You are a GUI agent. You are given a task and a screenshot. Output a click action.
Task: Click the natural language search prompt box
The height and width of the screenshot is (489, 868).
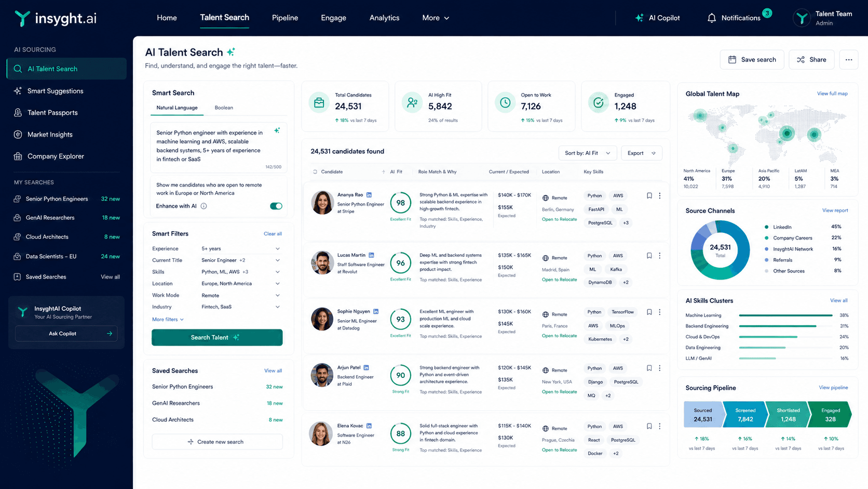[218, 147]
